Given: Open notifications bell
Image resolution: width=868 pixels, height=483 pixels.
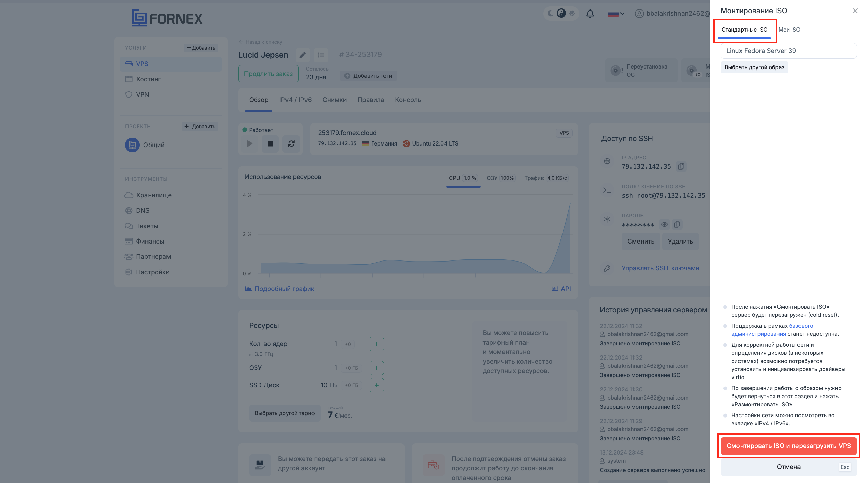Looking at the screenshot, I should (590, 14).
